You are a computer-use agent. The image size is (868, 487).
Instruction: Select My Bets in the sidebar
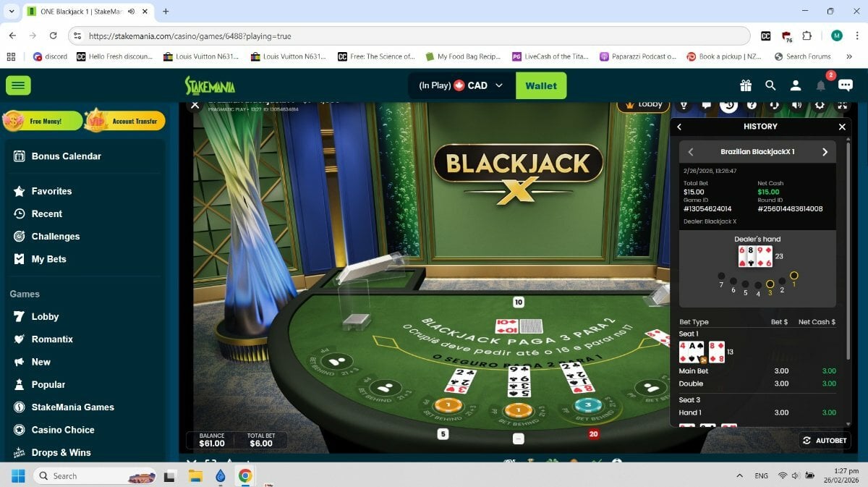click(x=48, y=259)
